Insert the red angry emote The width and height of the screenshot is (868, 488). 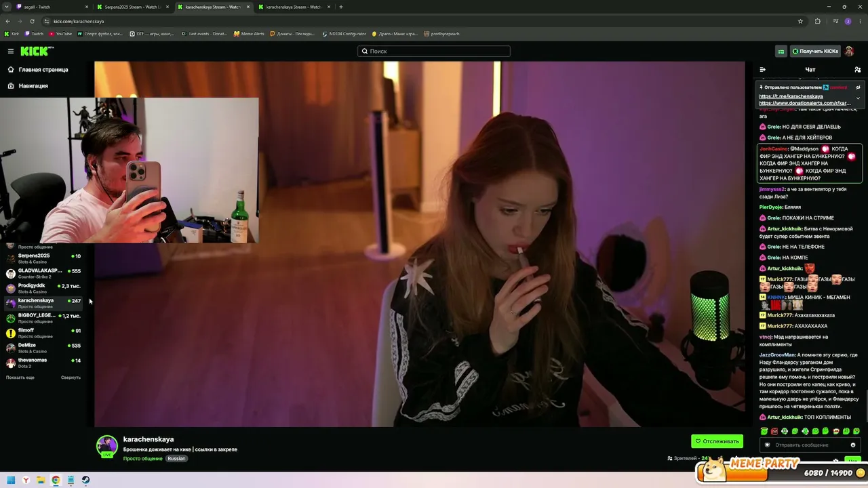pyautogui.click(x=774, y=431)
